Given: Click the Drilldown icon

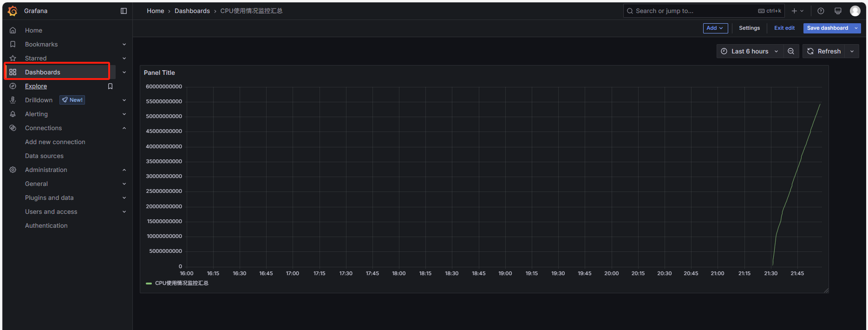Looking at the screenshot, I should 13,100.
